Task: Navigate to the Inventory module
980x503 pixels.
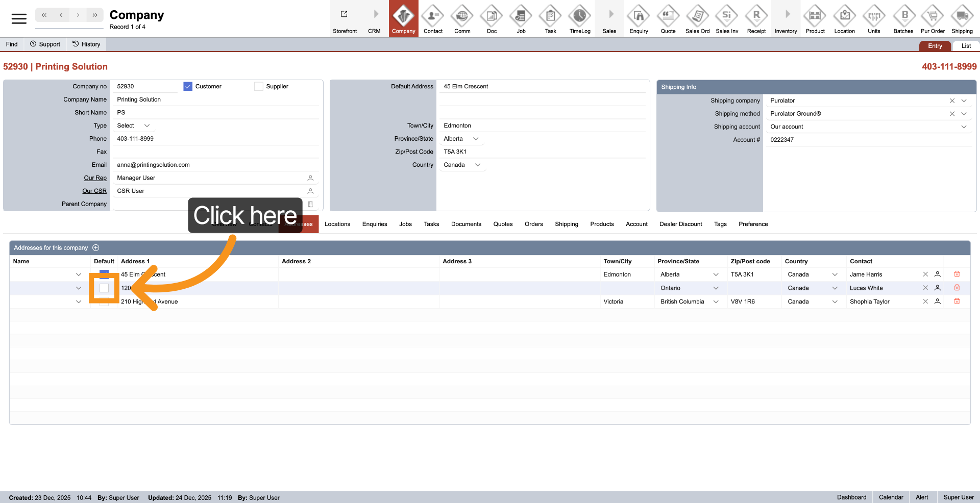Action: 786,18
